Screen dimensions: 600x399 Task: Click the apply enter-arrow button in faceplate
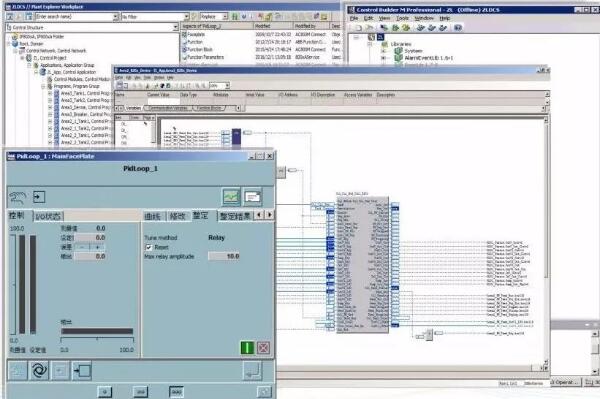point(253,370)
